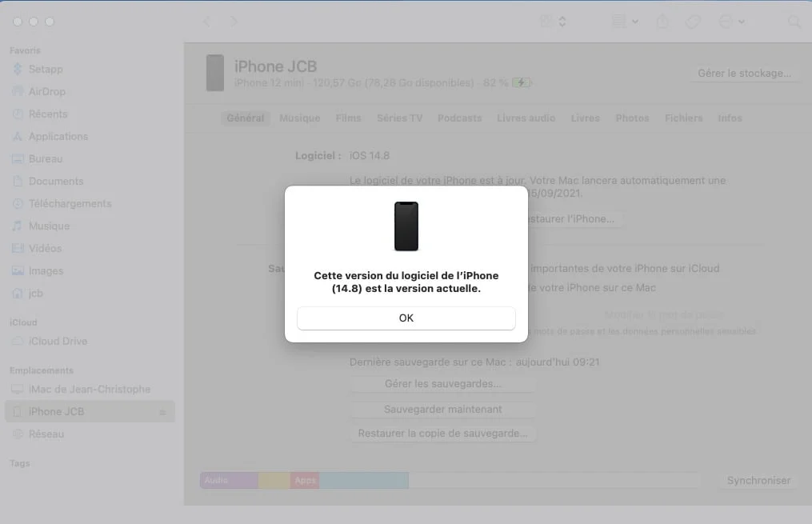Click the Back arrow in the toolbar
This screenshot has width=812, height=524.
click(x=206, y=22)
